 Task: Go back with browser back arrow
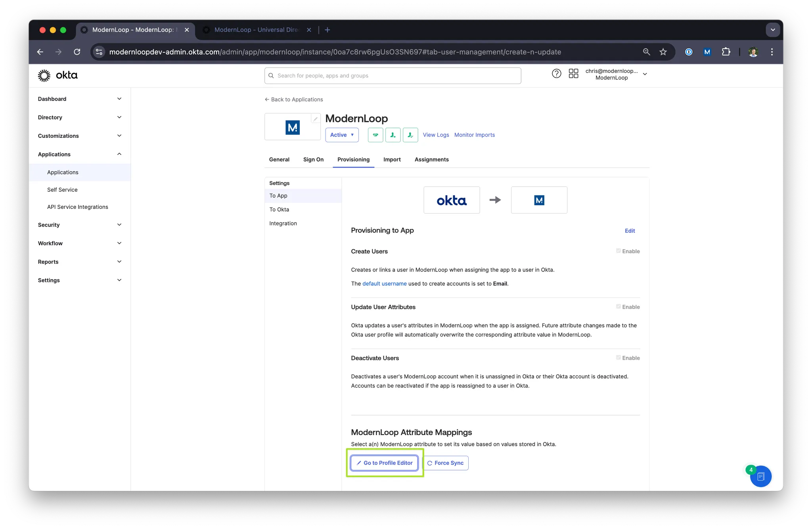[40, 52]
